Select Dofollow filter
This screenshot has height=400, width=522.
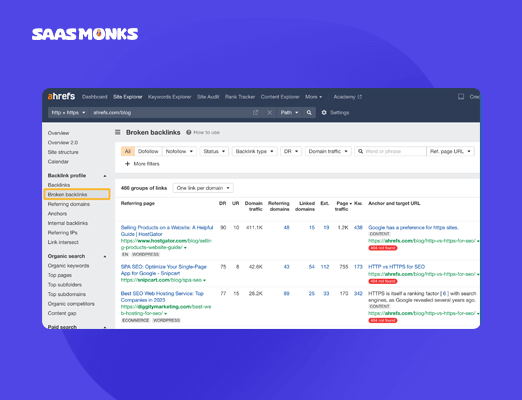pyautogui.click(x=148, y=151)
